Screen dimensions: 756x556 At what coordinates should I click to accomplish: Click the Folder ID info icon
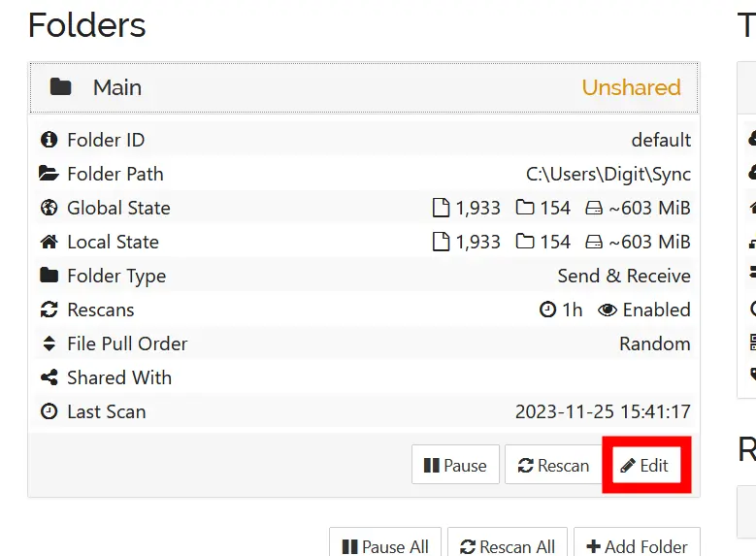click(49, 141)
